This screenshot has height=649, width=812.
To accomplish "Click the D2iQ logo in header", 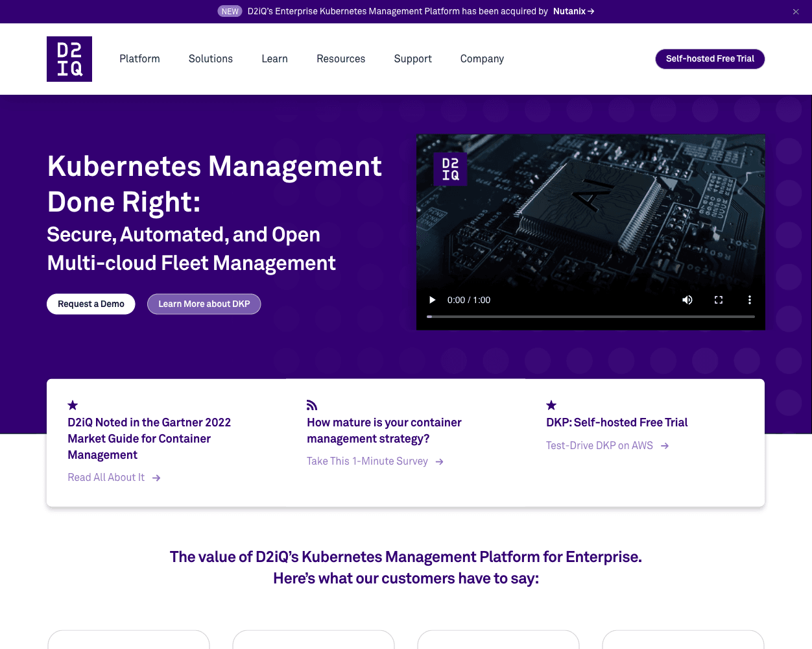I will [69, 59].
